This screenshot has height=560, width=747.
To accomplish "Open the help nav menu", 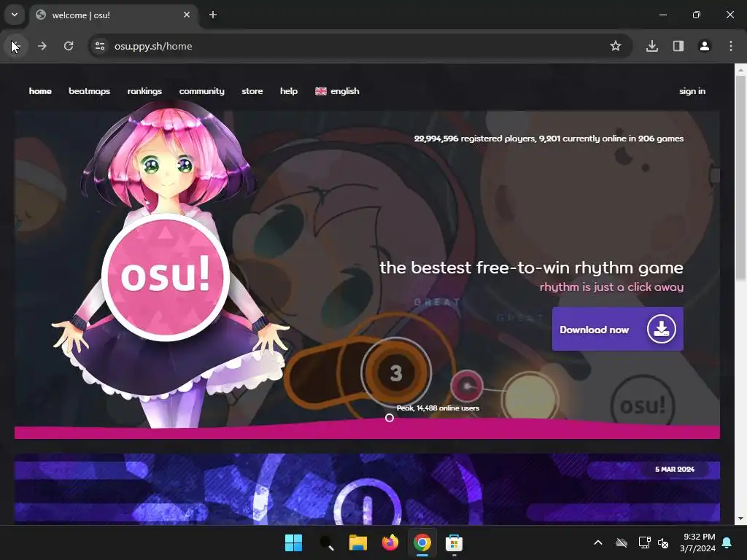I will tap(289, 91).
